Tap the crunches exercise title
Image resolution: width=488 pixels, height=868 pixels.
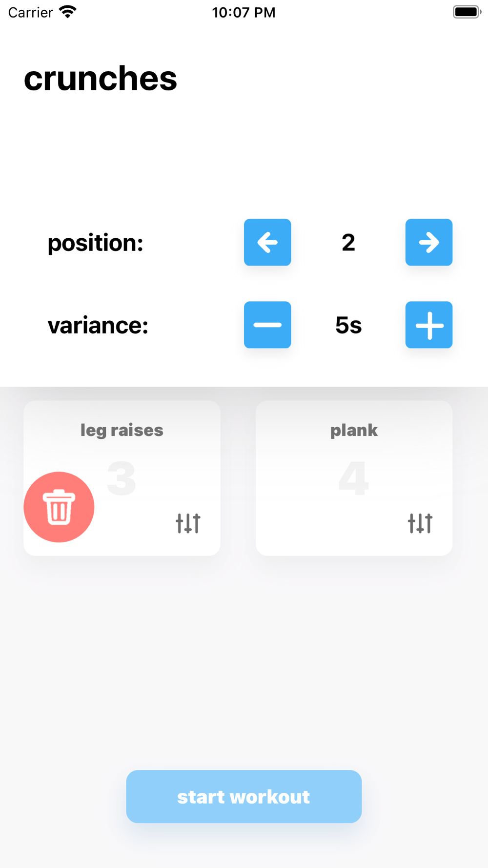(x=101, y=78)
